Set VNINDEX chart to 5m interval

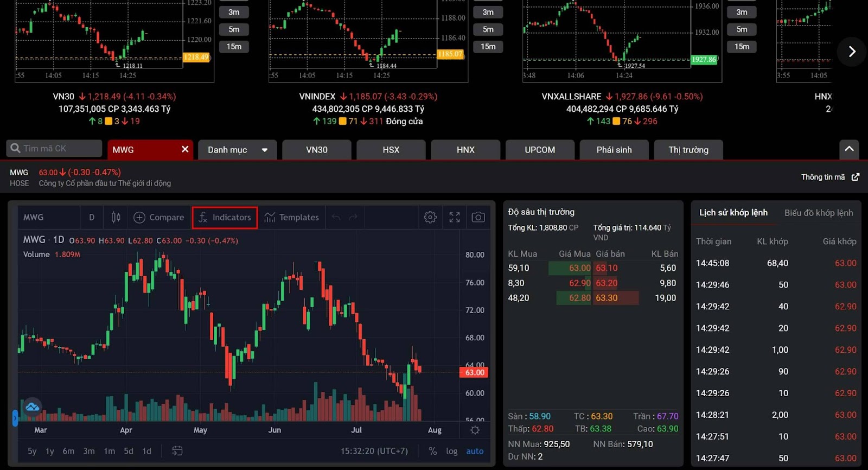coord(488,29)
